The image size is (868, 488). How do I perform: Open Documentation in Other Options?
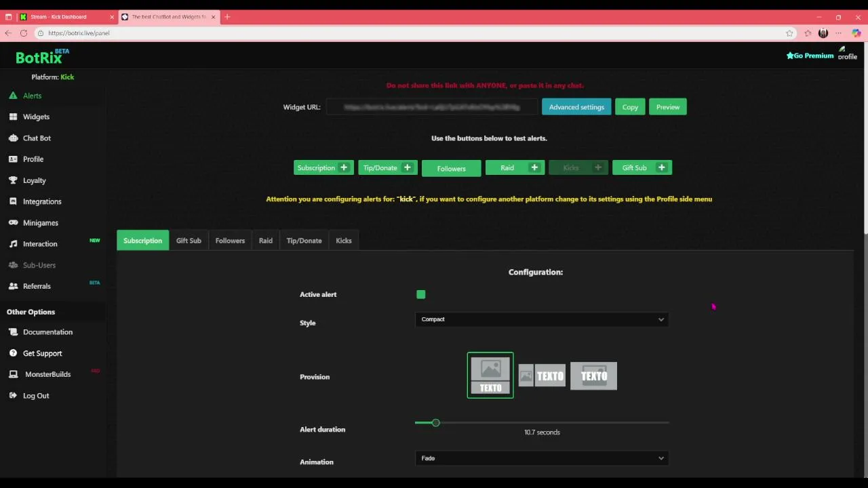point(47,332)
